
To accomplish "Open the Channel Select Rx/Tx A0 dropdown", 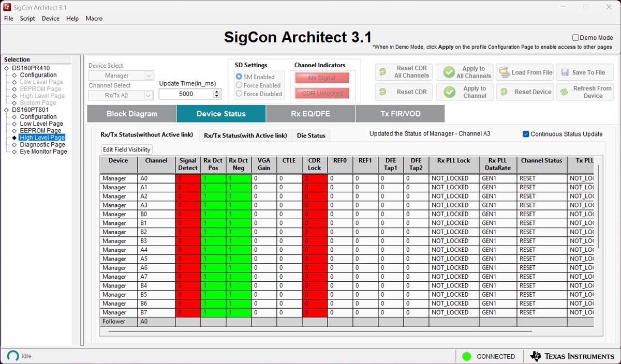I will 122,95.
